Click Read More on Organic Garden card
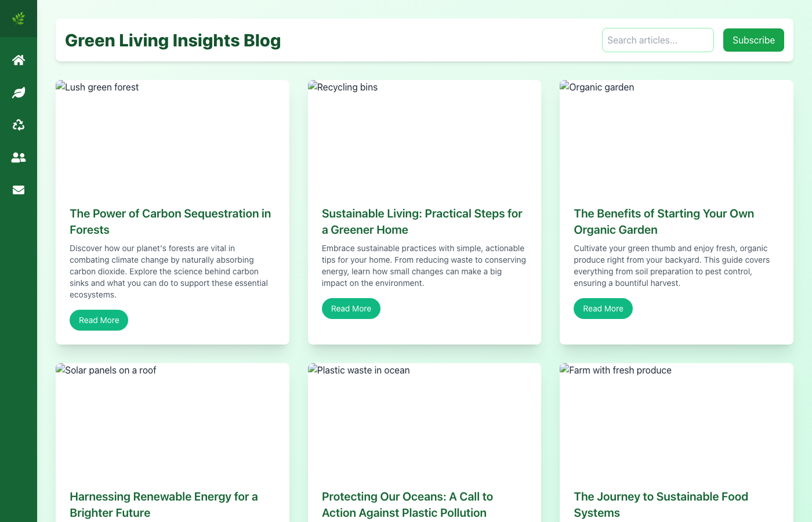Image resolution: width=812 pixels, height=522 pixels. coord(603,308)
